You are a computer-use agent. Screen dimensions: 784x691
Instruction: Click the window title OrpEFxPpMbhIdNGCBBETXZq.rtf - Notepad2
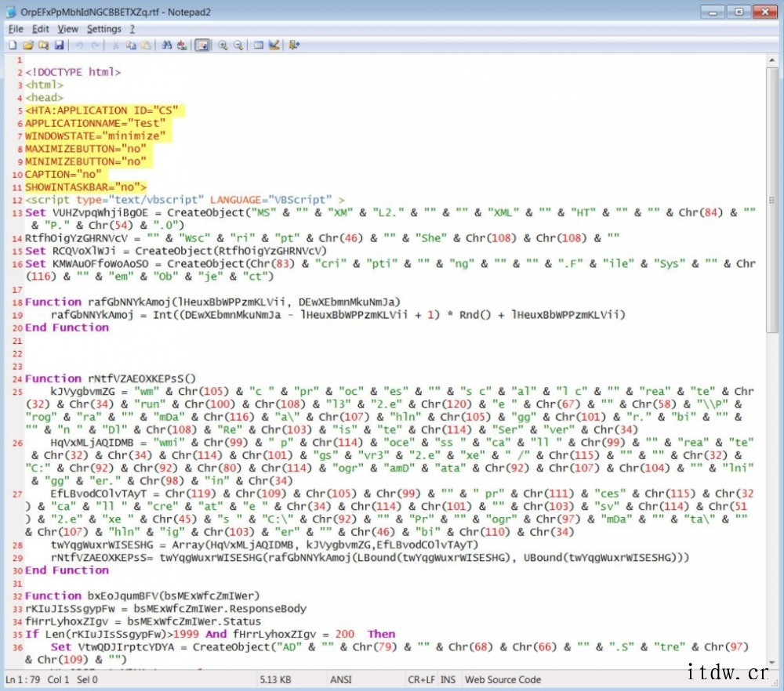[115, 12]
